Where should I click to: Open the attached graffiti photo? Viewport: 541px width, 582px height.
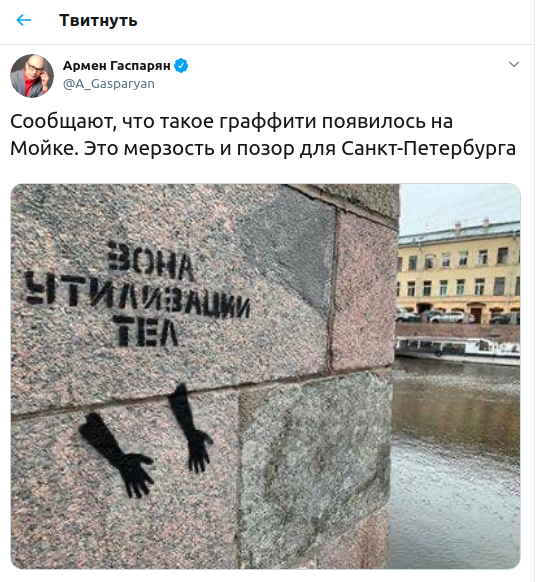point(265,376)
